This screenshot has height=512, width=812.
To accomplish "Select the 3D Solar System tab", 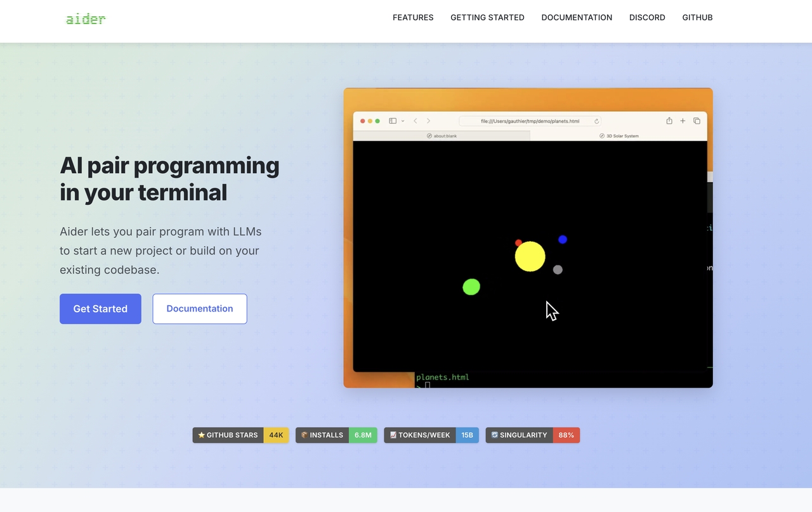I will 619,136.
